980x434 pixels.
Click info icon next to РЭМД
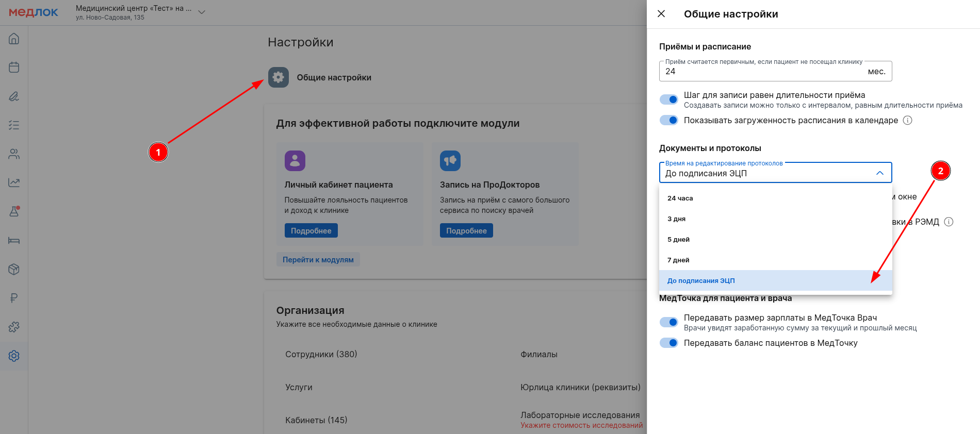(x=949, y=222)
